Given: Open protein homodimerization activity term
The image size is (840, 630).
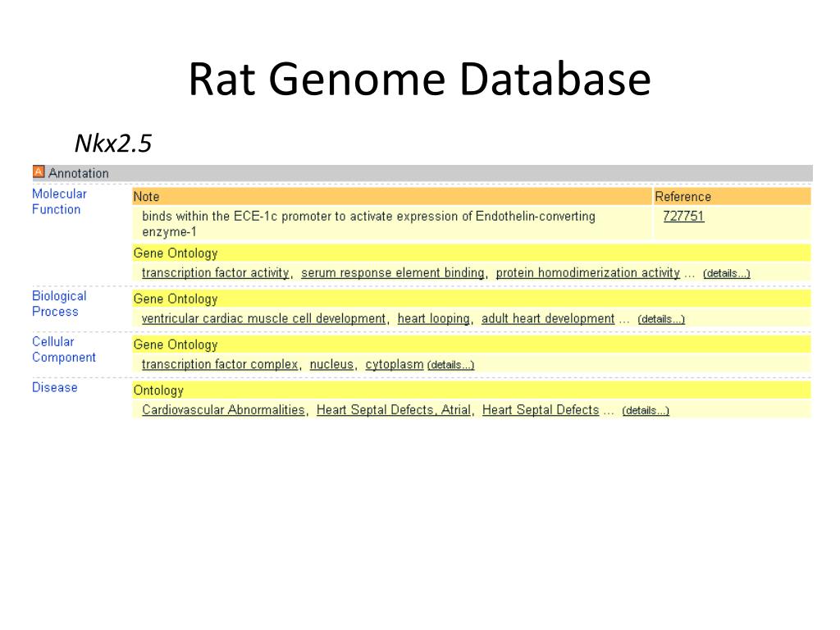Looking at the screenshot, I should point(587,272).
